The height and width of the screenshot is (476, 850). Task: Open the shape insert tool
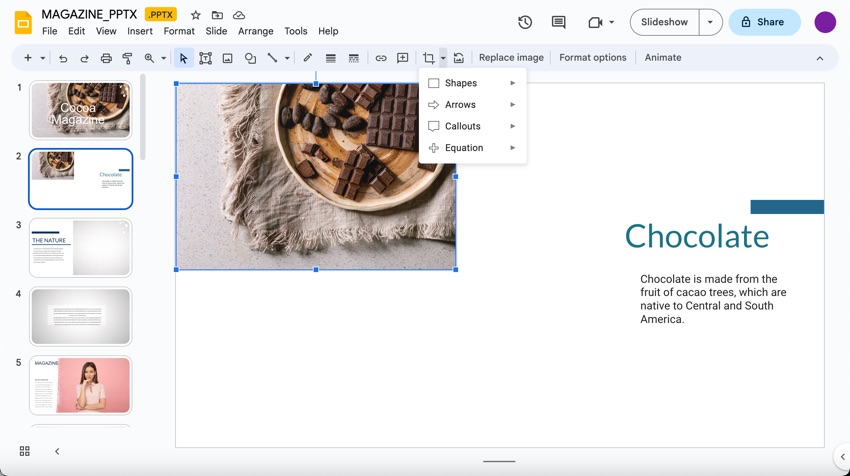pos(250,58)
